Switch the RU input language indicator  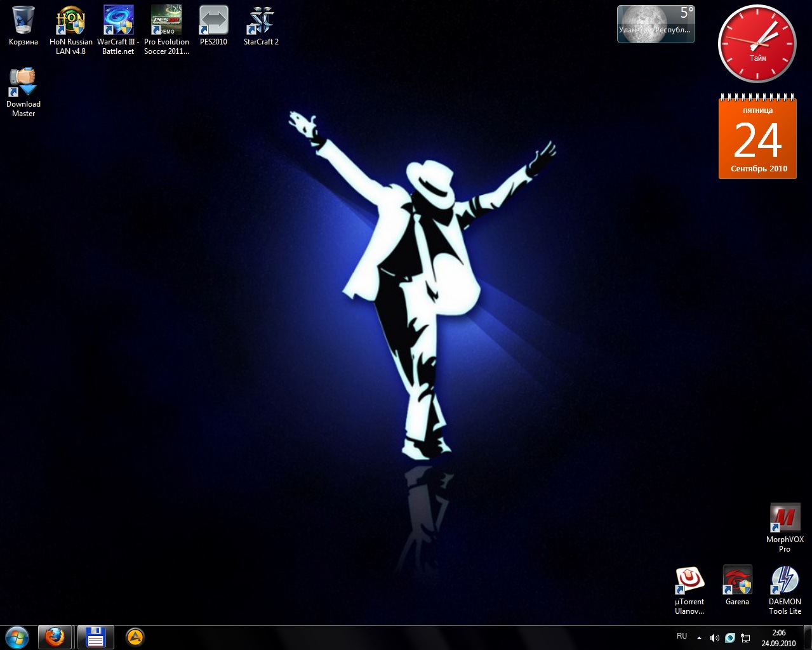pyautogui.click(x=682, y=636)
